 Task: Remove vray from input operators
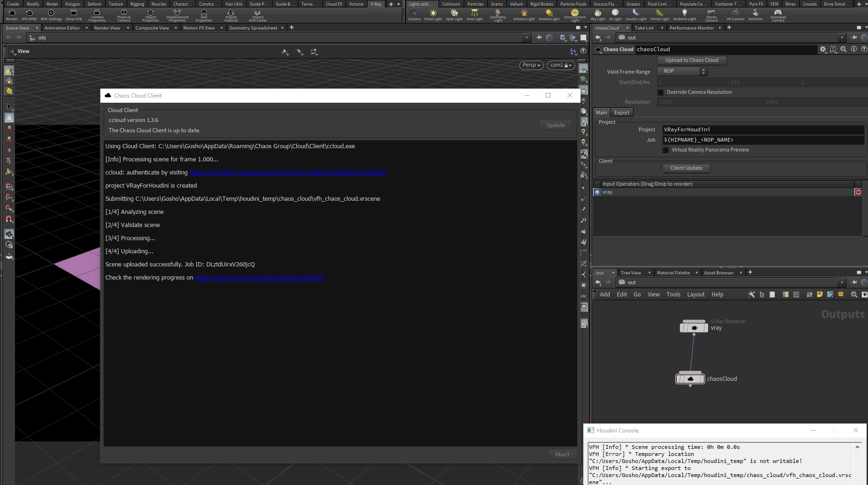[858, 192]
